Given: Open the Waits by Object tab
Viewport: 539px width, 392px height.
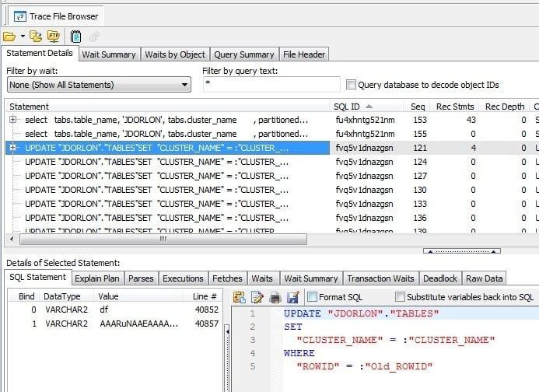Looking at the screenshot, I should (175, 54).
